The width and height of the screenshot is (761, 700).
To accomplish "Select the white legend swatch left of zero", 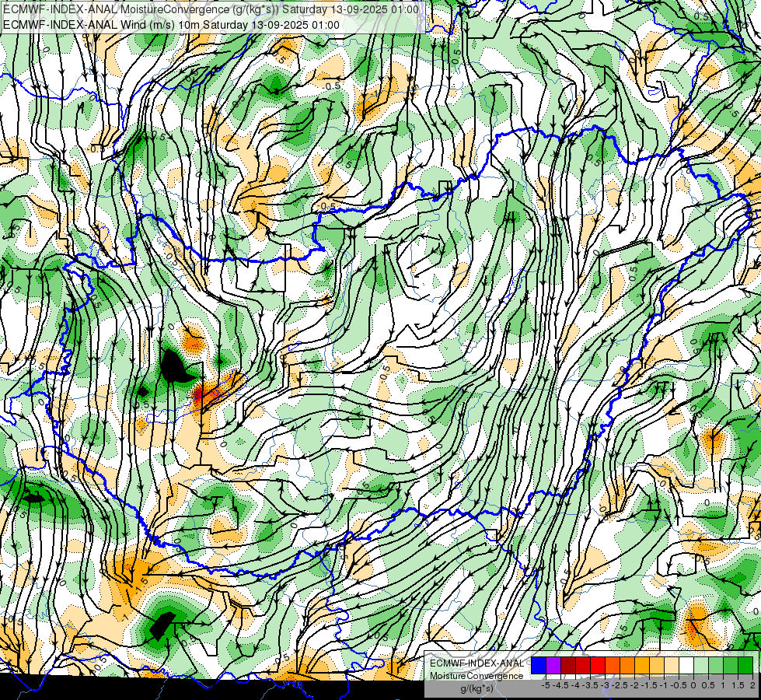I will click(686, 666).
